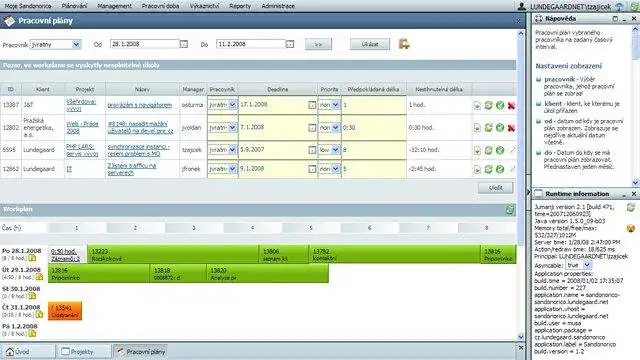Open the Výkaznictví menu
The image size is (640, 360).
click(204, 6)
